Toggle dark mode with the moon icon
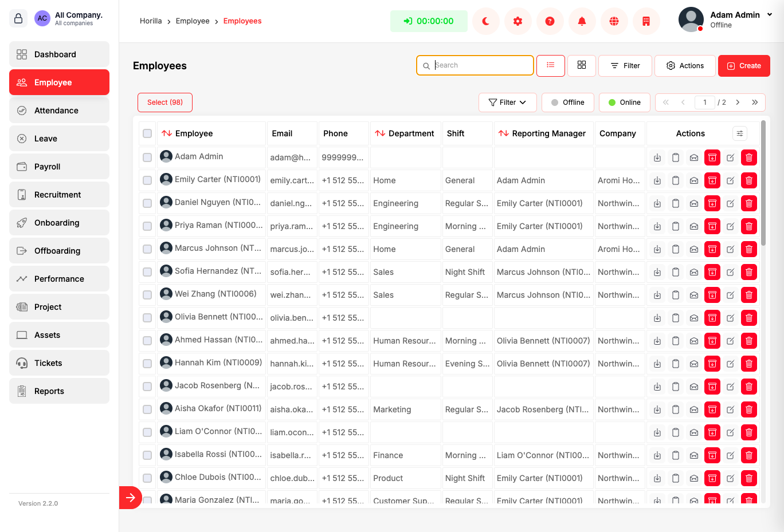 tap(486, 21)
